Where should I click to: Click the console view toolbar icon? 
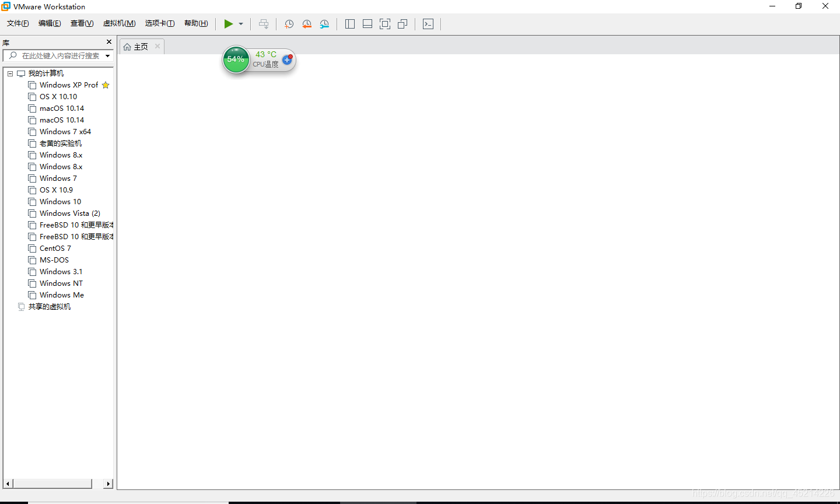pyautogui.click(x=428, y=24)
